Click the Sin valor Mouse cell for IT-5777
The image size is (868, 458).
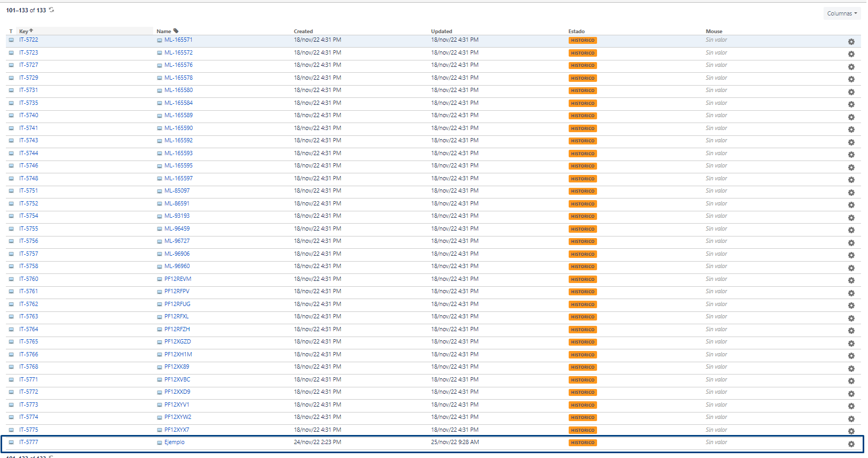coord(716,442)
